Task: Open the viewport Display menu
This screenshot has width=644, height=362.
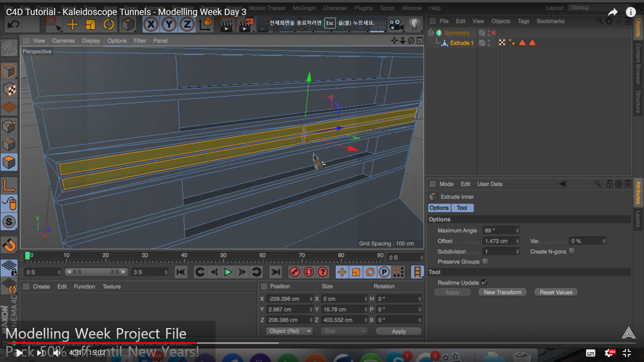Action: [91, 41]
